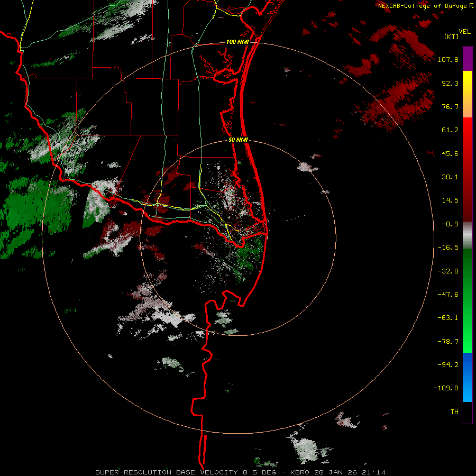This screenshot has width=476, height=476.
Task: Click the -109.8 legend value
Action: pyautogui.click(x=446, y=388)
